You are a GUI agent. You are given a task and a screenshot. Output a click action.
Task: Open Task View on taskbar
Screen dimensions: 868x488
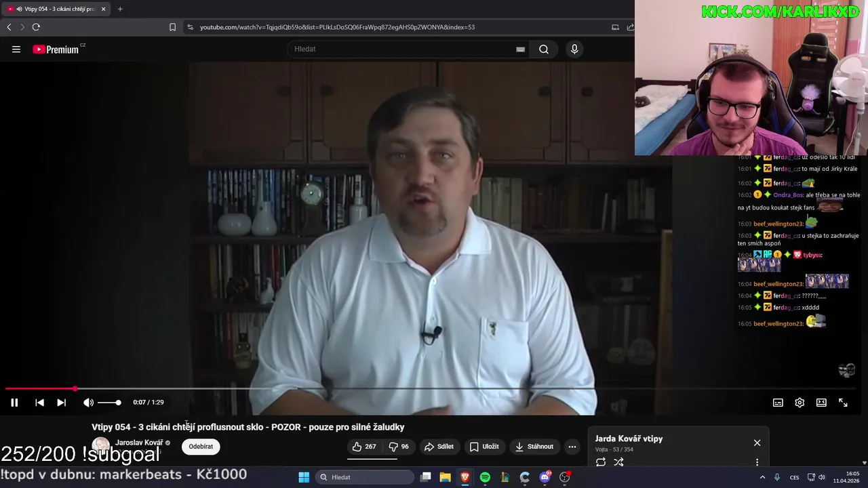click(x=426, y=477)
